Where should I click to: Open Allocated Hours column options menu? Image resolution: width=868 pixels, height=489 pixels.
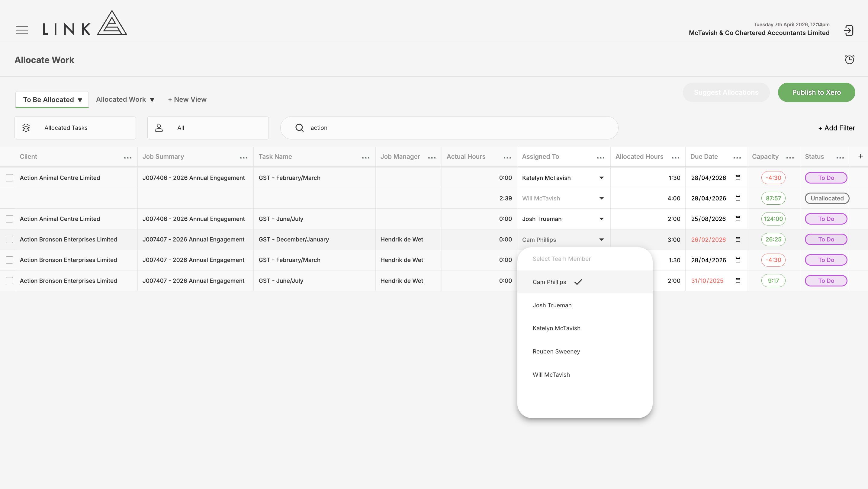675,158
